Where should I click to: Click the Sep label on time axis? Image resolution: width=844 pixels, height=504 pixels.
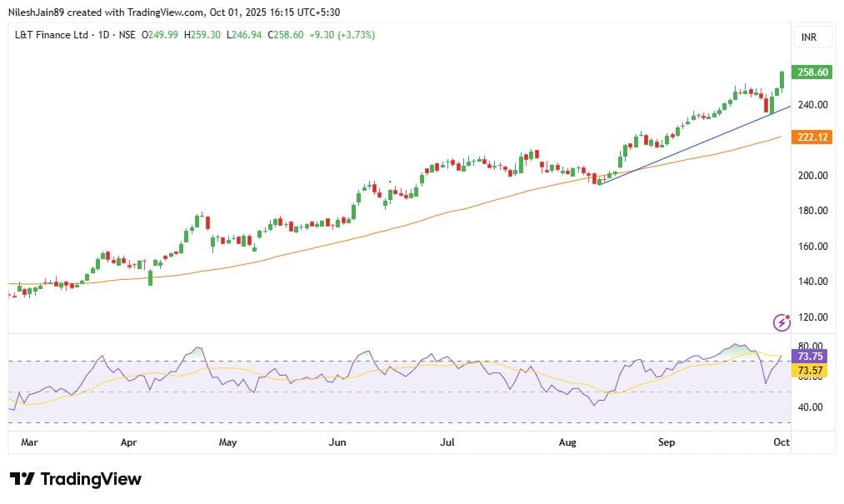point(666,442)
